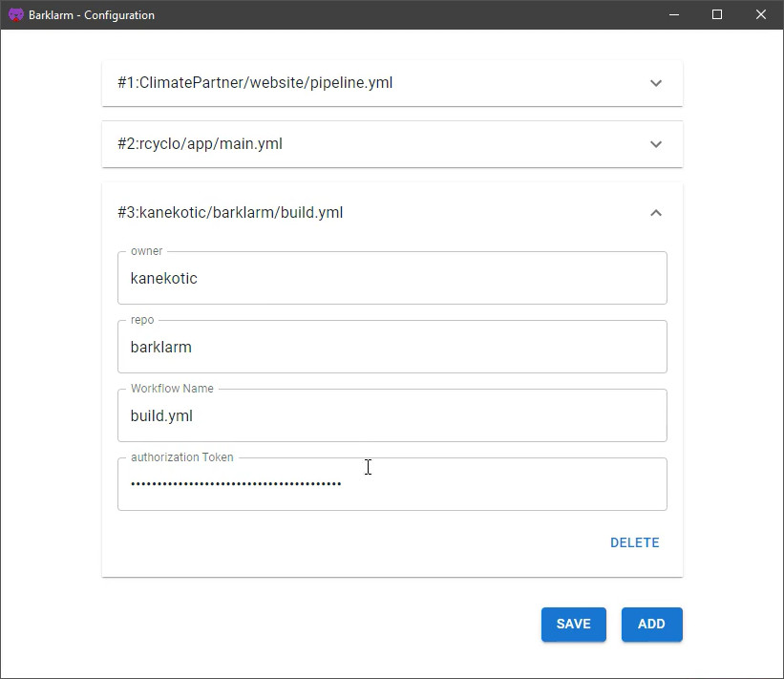Select the #3:kanekotic/barklarm/build.yml header text

(230, 213)
